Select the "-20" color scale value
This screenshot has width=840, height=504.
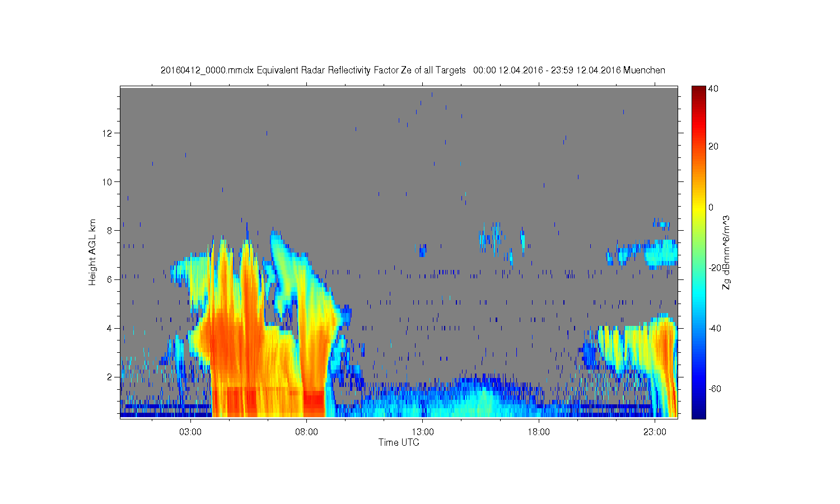(715, 268)
